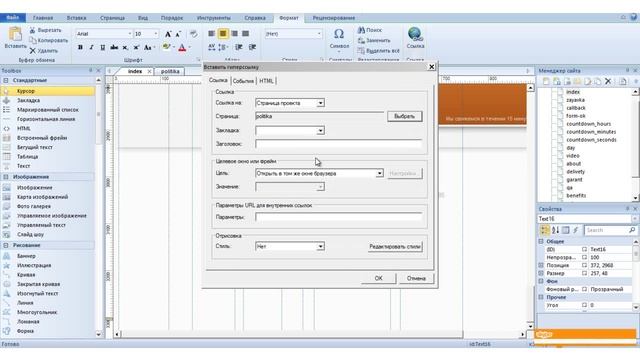Click the Выбрать button

(404, 116)
